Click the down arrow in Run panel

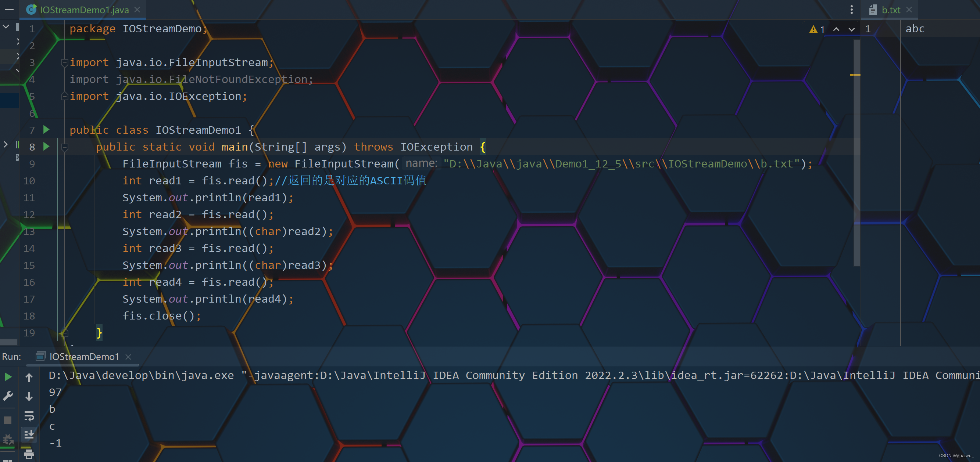tap(29, 397)
